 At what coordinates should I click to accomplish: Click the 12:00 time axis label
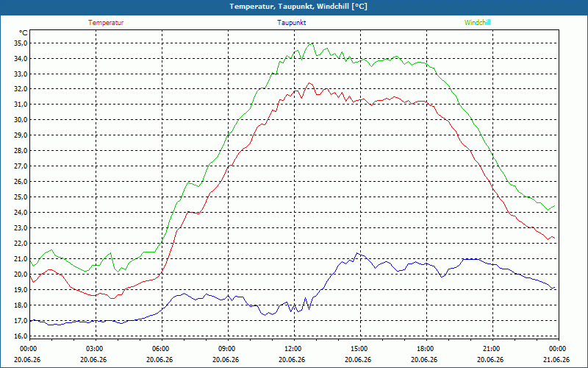pos(292,349)
